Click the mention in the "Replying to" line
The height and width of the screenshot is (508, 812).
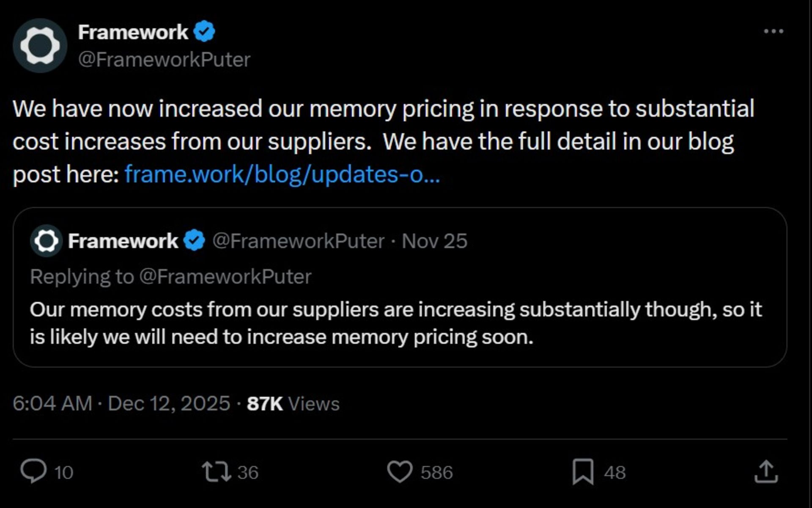[x=225, y=277]
